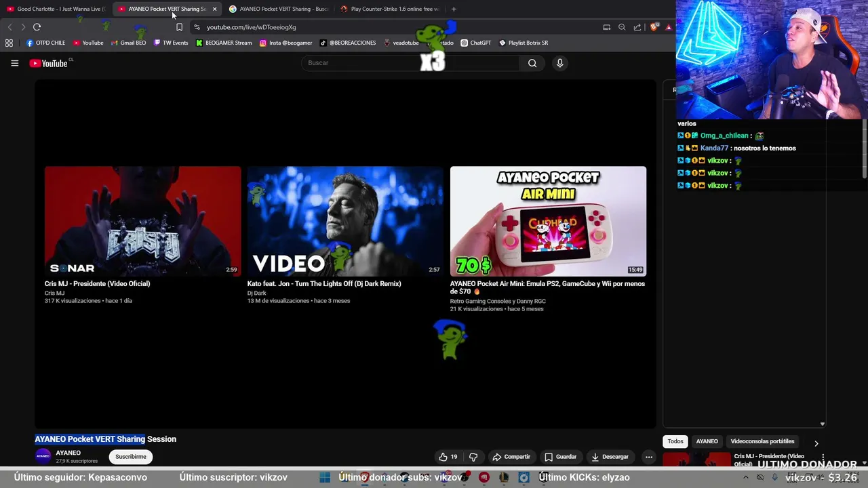Dislike the video with thumbs down
The image size is (868, 488).
pyautogui.click(x=473, y=457)
